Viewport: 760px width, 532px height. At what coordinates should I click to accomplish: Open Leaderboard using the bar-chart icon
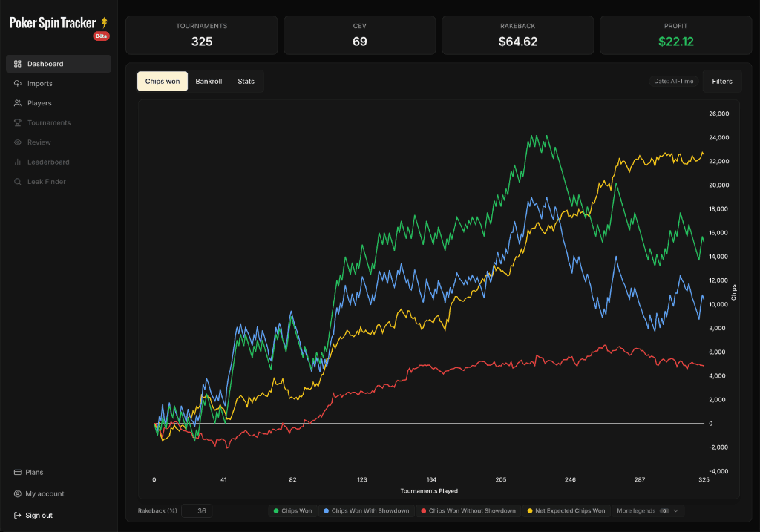[18, 162]
